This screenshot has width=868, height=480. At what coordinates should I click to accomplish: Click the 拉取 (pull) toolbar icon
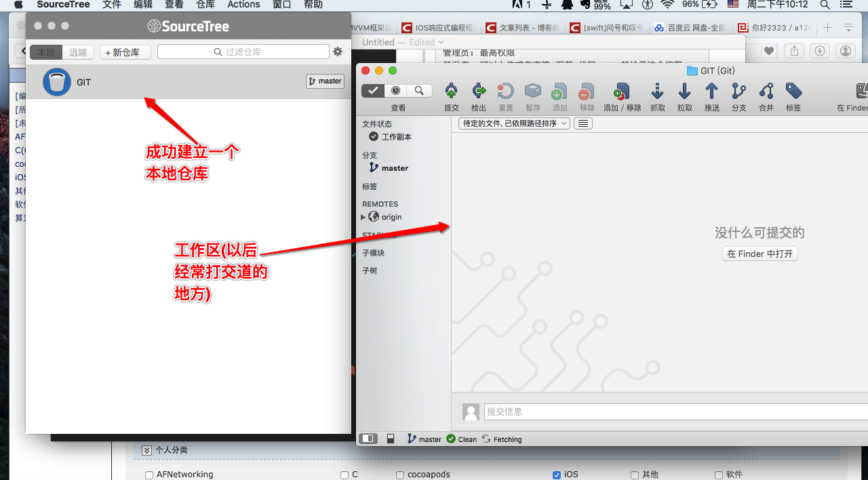tap(685, 92)
